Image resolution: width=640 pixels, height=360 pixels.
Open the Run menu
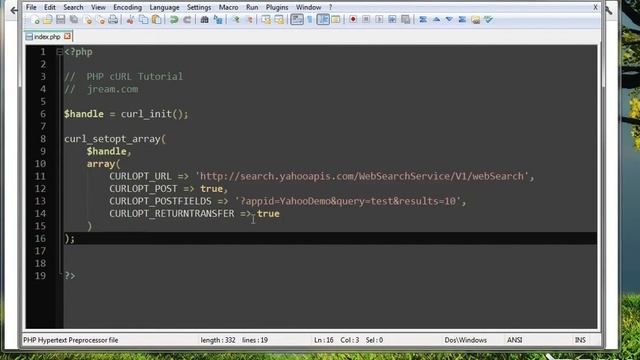click(x=252, y=7)
